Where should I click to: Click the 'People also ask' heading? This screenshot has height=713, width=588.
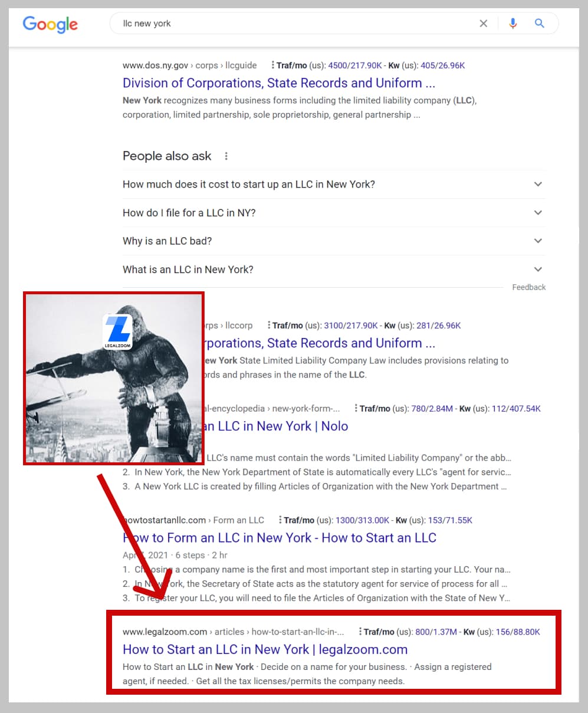167,156
